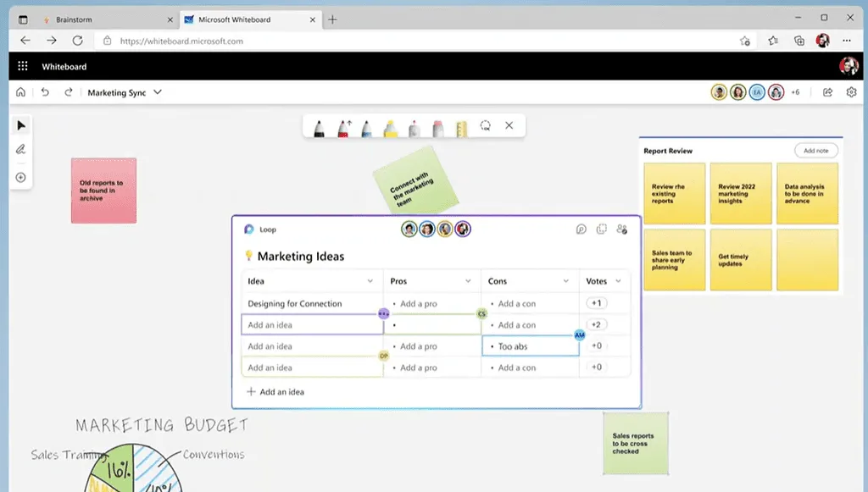
Task: Copy the Marketing Ideas Loop component
Action: coord(601,229)
